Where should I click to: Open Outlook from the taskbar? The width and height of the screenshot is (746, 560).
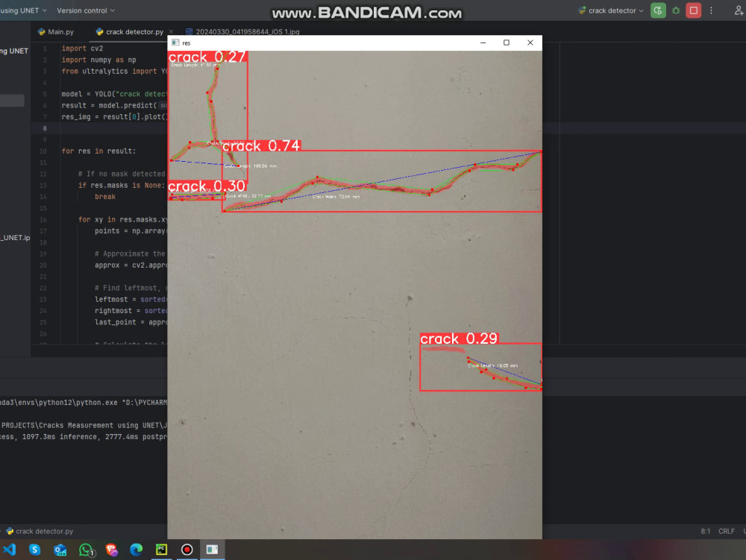60,550
